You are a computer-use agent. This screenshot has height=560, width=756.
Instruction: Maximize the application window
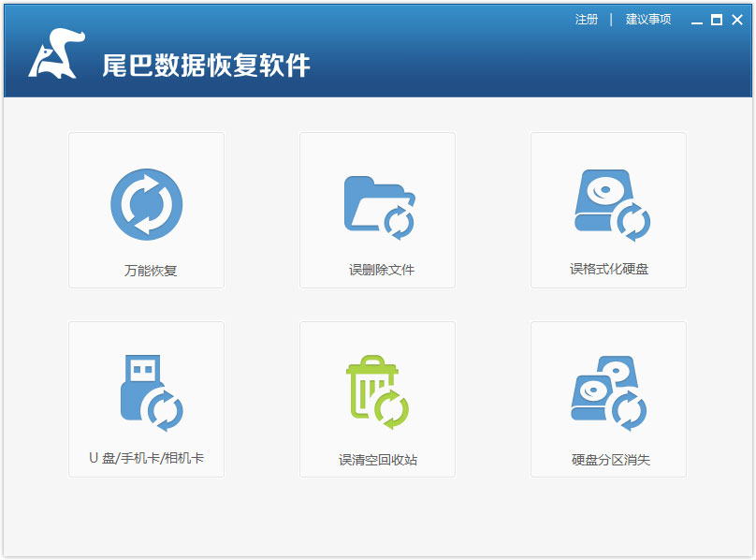point(717,20)
